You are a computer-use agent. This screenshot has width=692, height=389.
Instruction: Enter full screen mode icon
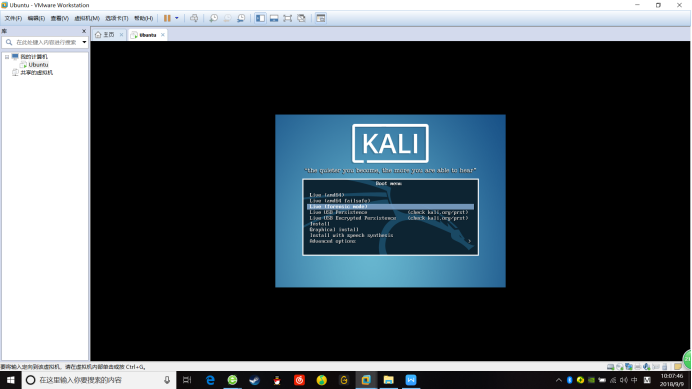pos(288,18)
